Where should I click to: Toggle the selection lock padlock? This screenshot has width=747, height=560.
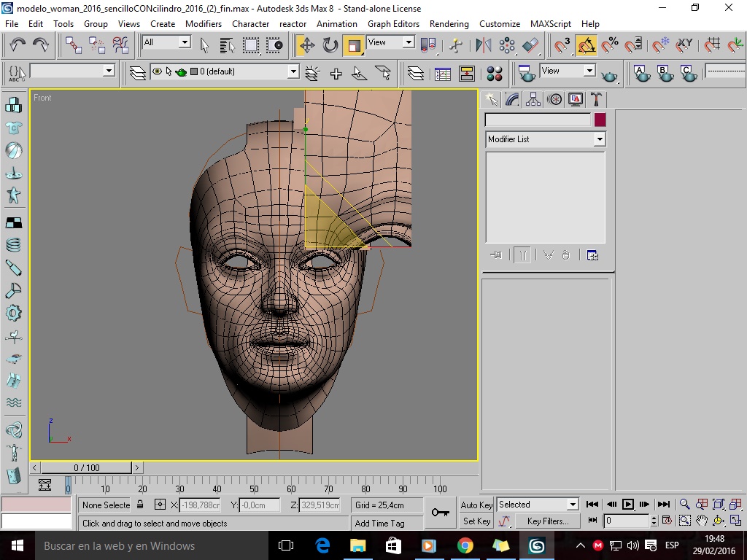[x=140, y=505]
